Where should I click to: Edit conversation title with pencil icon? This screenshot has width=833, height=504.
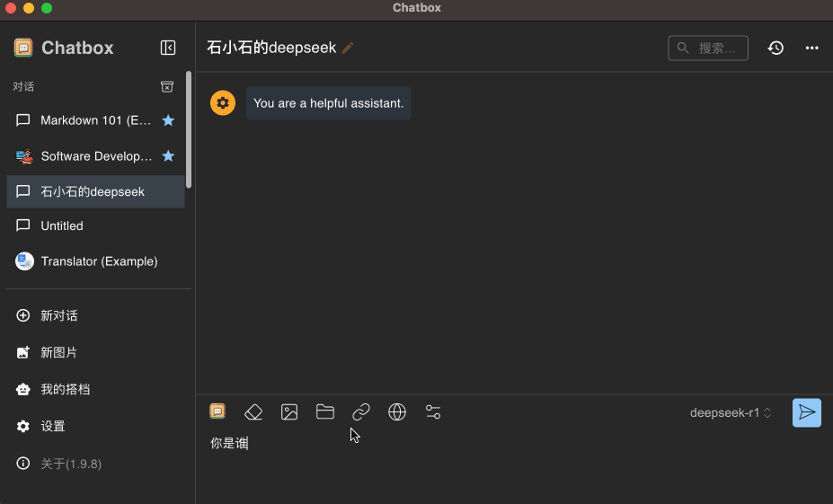(348, 48)
